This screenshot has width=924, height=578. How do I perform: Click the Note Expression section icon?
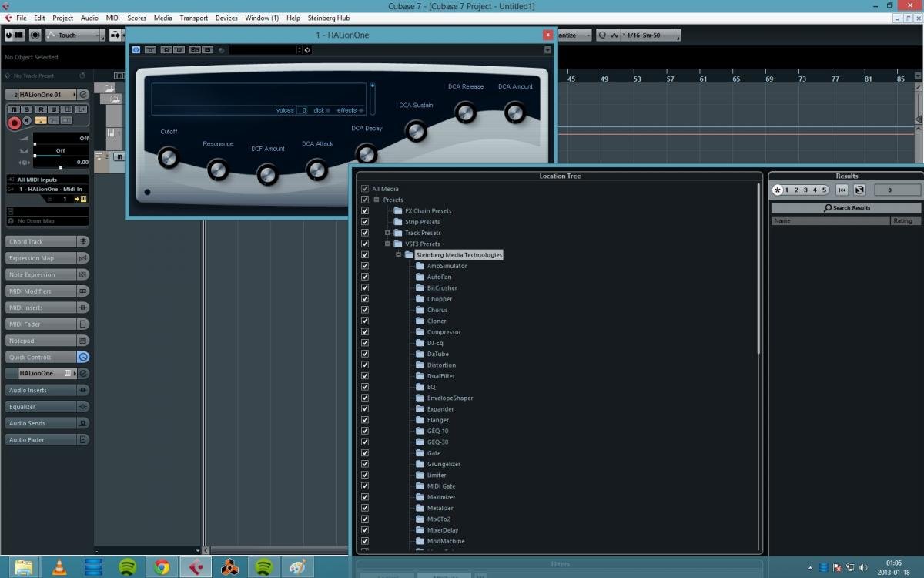83,274
